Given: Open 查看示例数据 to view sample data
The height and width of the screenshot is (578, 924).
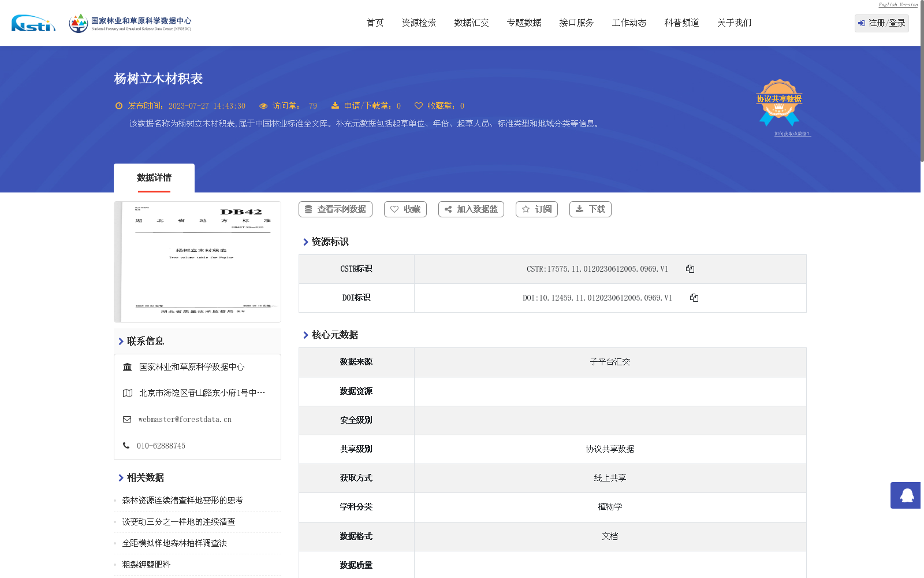Looking at the screenshot, I should point(335,209).
